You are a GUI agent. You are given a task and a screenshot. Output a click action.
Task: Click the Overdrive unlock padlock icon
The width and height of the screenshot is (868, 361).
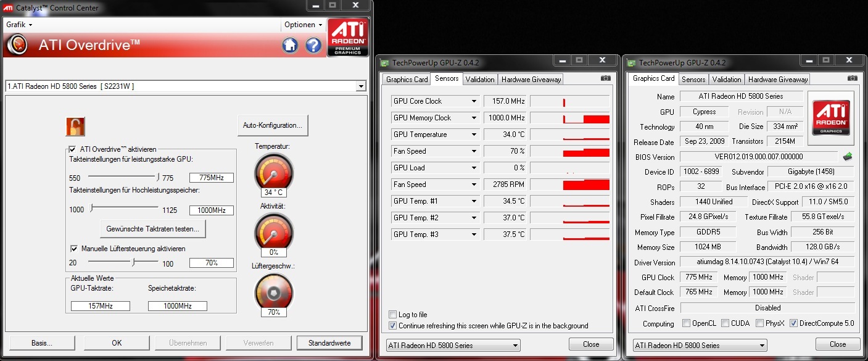tap(75, 127)
